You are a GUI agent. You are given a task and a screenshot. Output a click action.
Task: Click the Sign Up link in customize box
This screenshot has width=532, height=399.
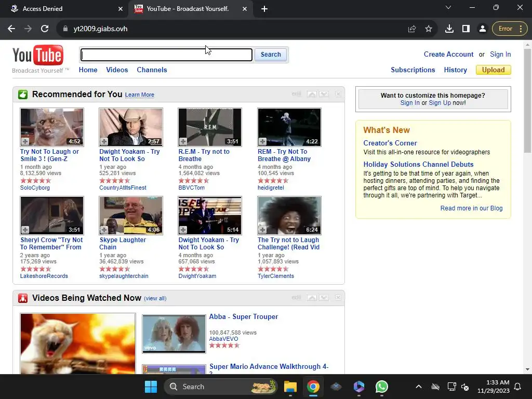click(440, 103)
